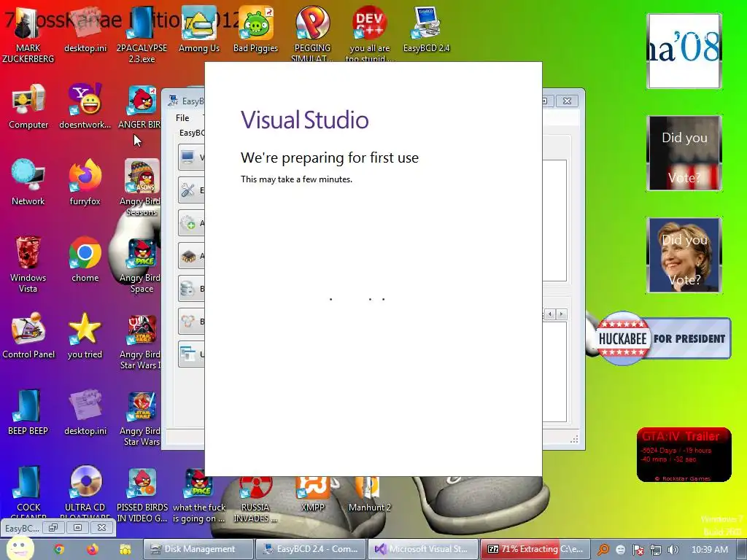
Task: Click the scroll-right arrow in EasyBCD pane
Action: pyautogui.click(x=561, y=314)
